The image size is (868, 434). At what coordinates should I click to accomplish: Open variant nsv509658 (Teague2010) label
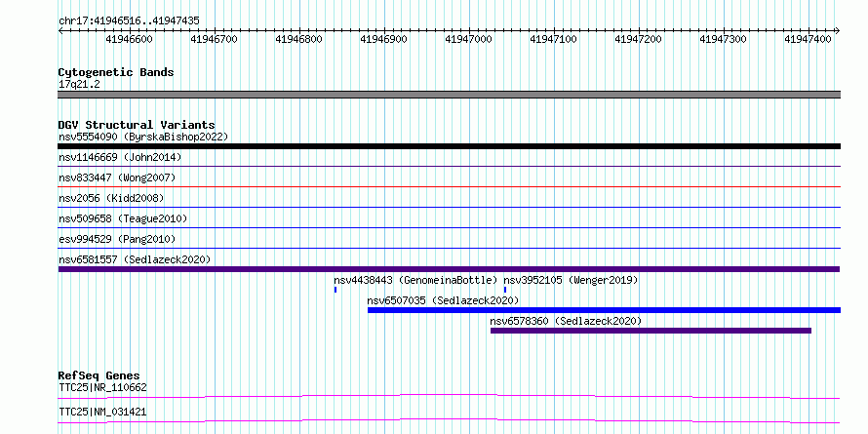(x=123, y=218)
